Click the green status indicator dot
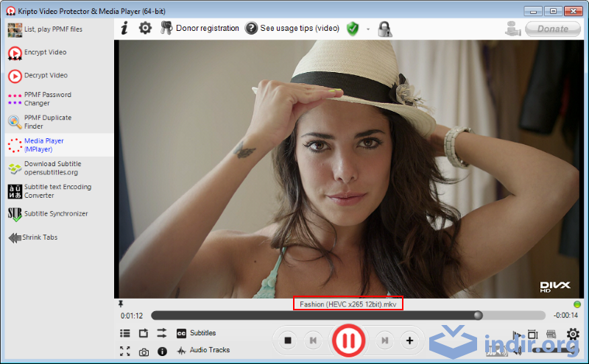The image size is (589, 364). [577, 304]
